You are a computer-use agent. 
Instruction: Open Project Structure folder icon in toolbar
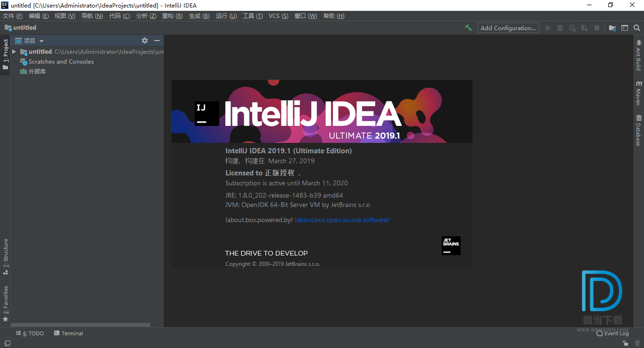click(x=612, y=28)
